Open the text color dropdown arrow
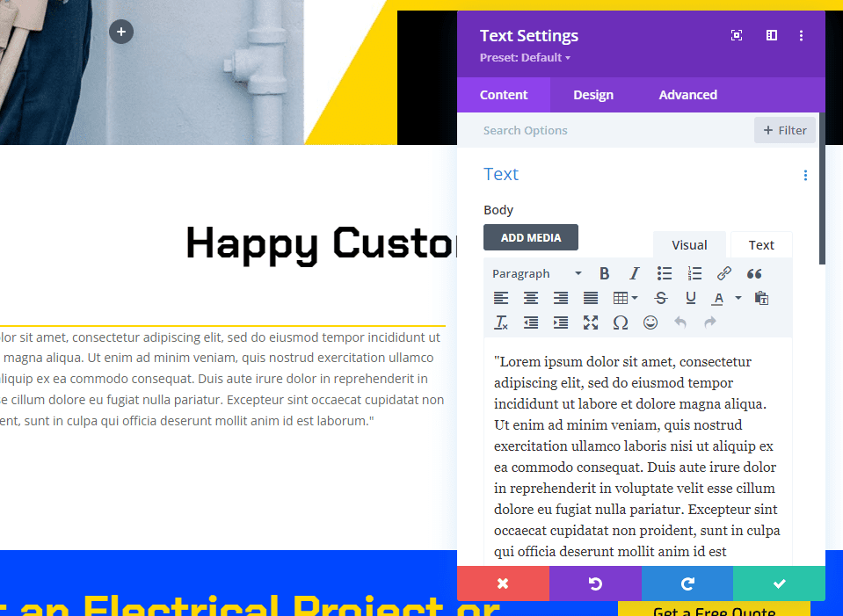The width and height of the screenshot is (843, 616). [x=738, y=298]
